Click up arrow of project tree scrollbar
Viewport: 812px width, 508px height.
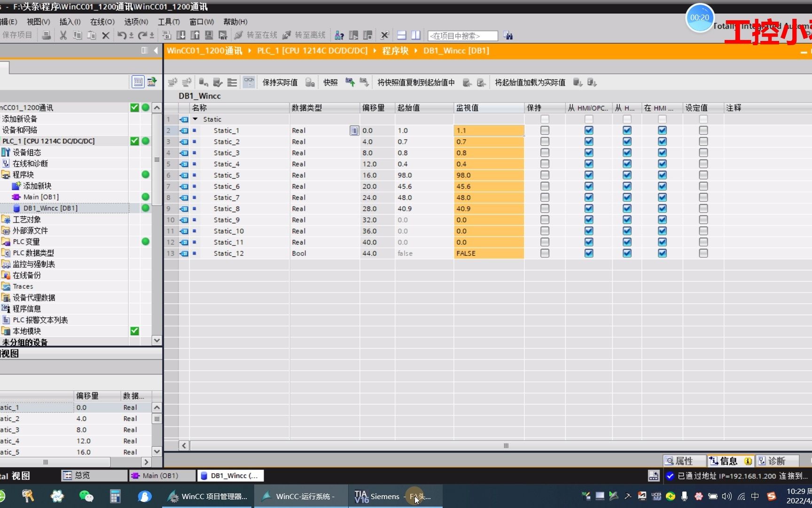point(157,107)
